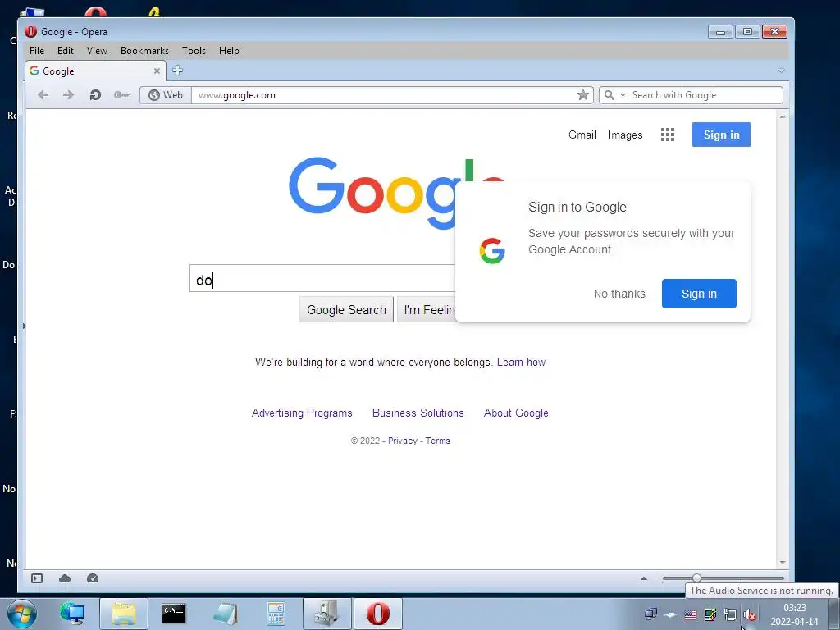Viewport: 840px width, 630px height.
Task: Open the network tray icon
Action: [730, 614]
